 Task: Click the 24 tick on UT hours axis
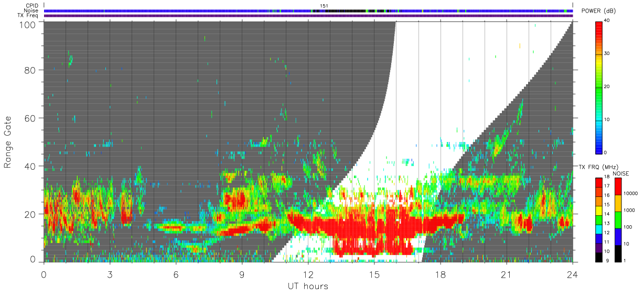tap(572, 274)
